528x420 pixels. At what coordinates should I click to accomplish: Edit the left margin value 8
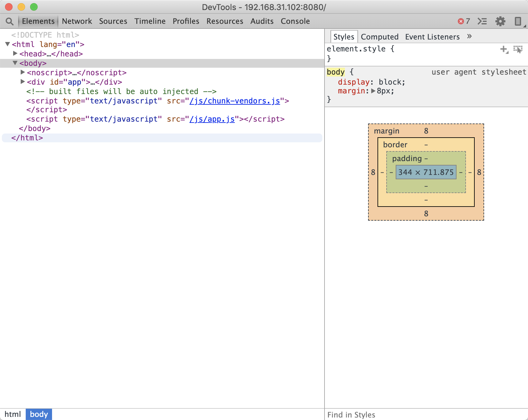coord(373,172)
